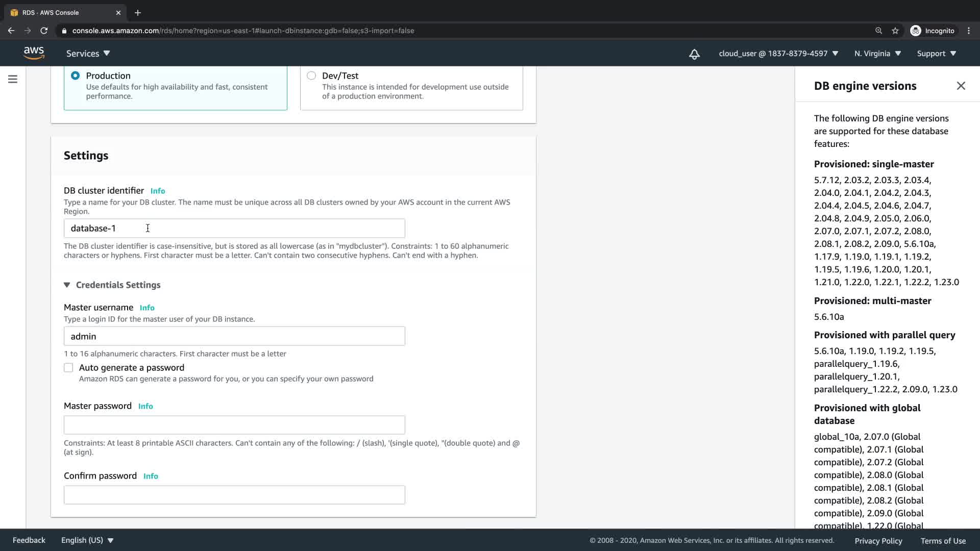The image size is (980, 551).
Task: Open the cloud_user account menu
Action: (x=778, y=54)
